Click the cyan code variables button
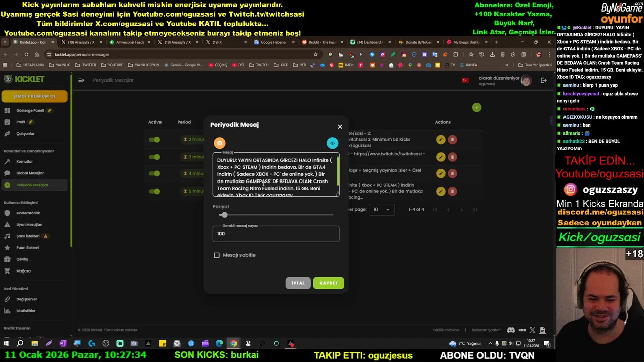 tap(332, 143)
